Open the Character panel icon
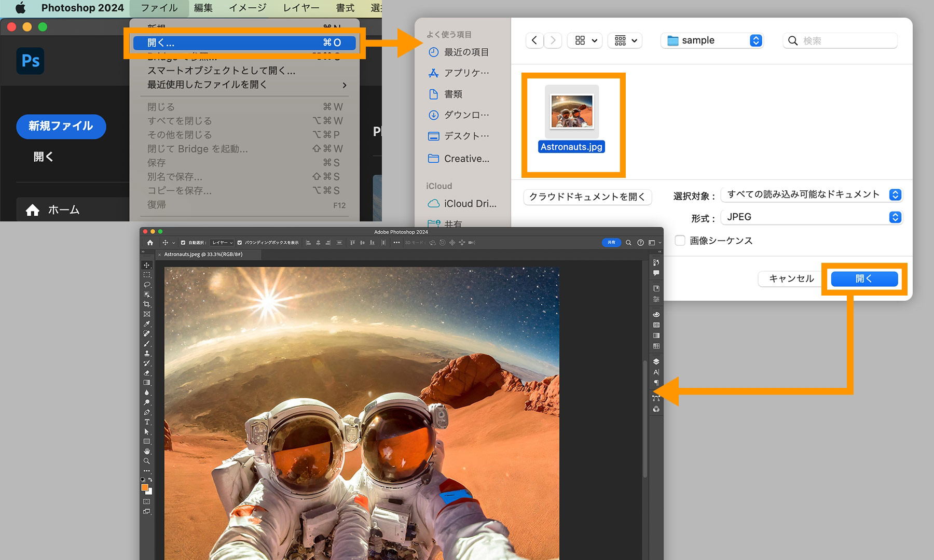The width and height of the screenshot is (934, 560). [x=656, y=372]
